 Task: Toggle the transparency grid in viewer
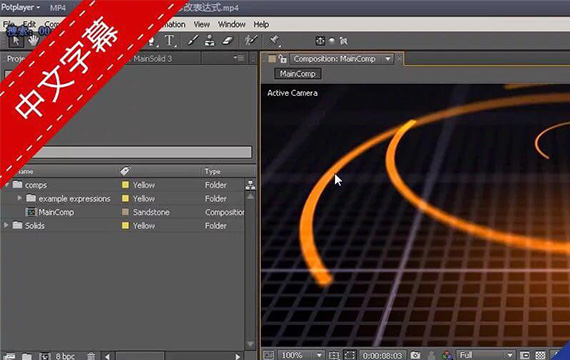(541, 355)
